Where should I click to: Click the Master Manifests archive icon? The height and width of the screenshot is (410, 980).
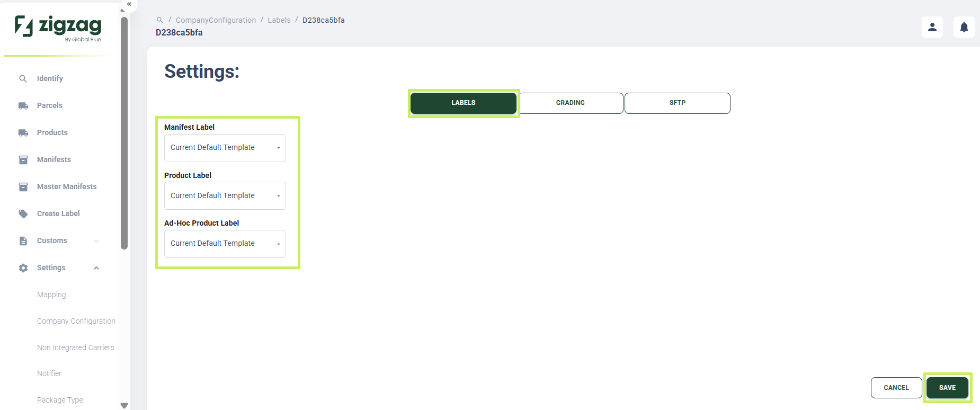(x=23, y=186)
